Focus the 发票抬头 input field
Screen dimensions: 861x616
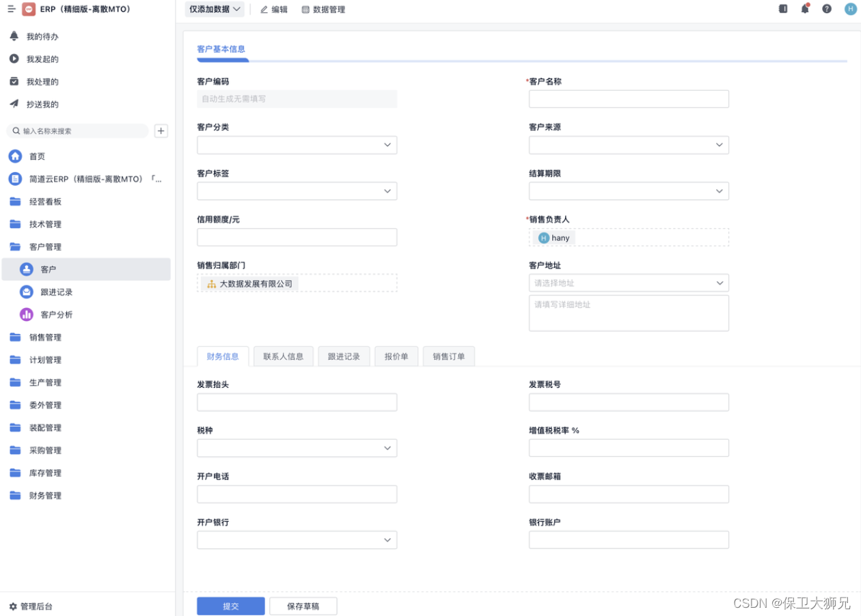tap(297, 402)
